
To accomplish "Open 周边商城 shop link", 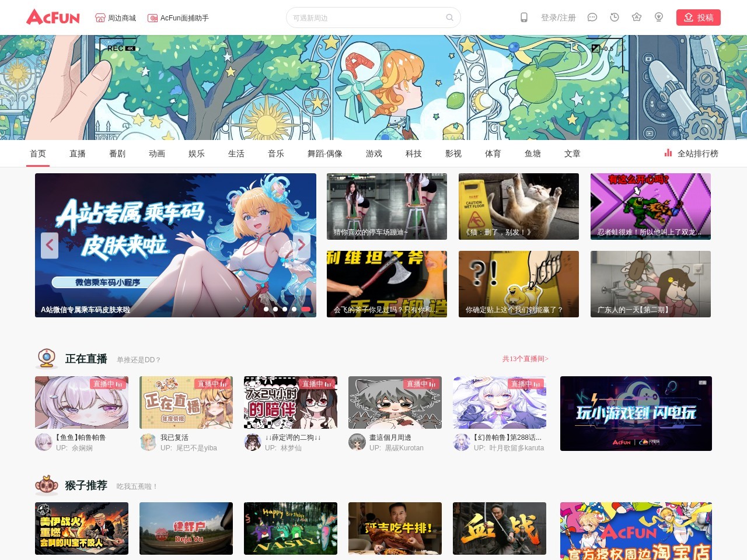I will [x=116, y=18].
